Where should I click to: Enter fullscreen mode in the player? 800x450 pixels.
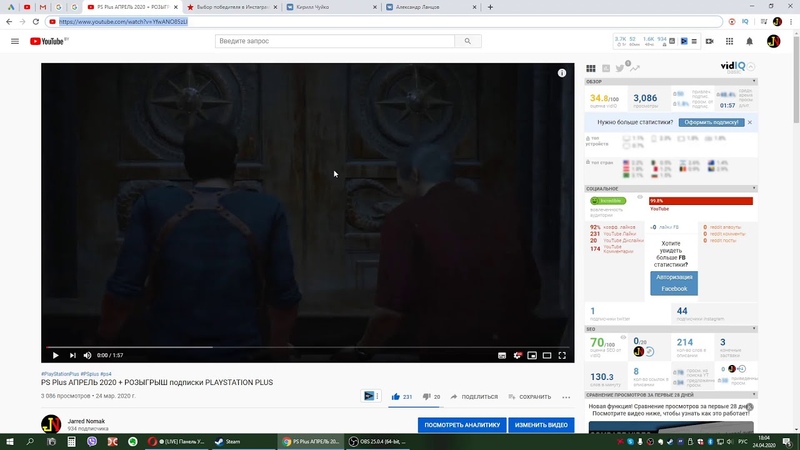pos(562,355)
